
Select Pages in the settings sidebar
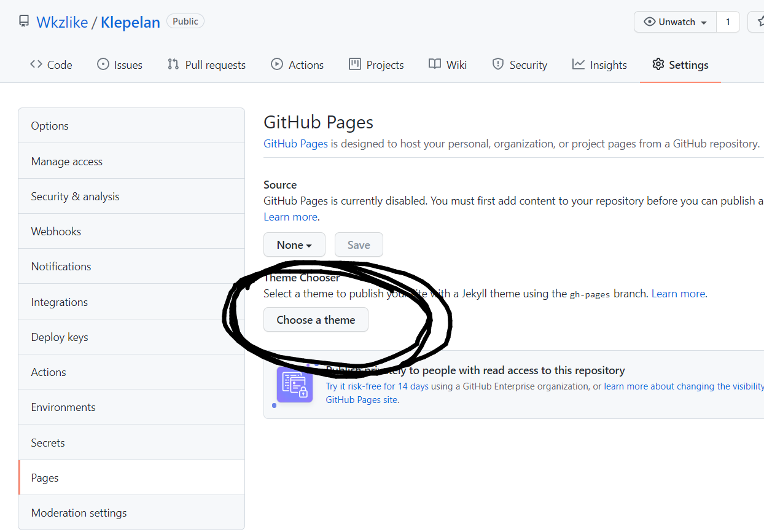coord(131,477)
